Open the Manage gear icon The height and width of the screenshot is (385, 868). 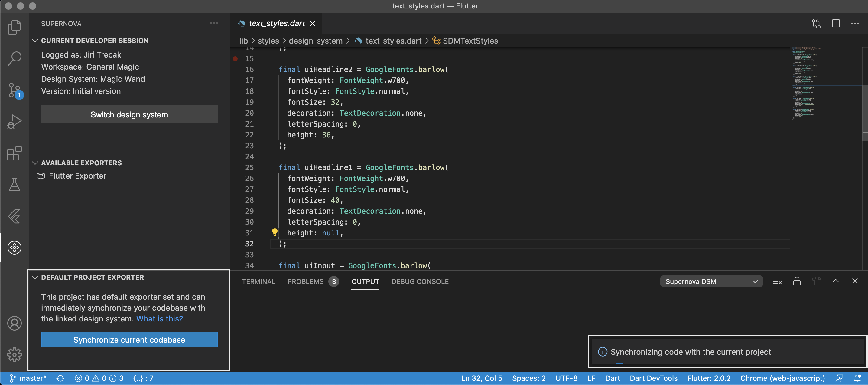(14, 355)
